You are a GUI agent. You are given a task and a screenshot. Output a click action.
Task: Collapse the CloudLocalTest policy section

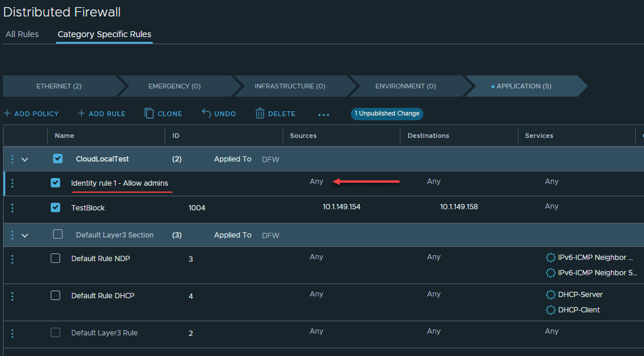pos(25,159)
